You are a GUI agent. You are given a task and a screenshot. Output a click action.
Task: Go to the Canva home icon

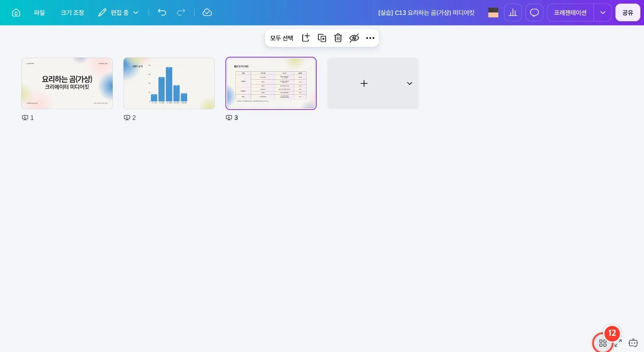tap(16, 12)
